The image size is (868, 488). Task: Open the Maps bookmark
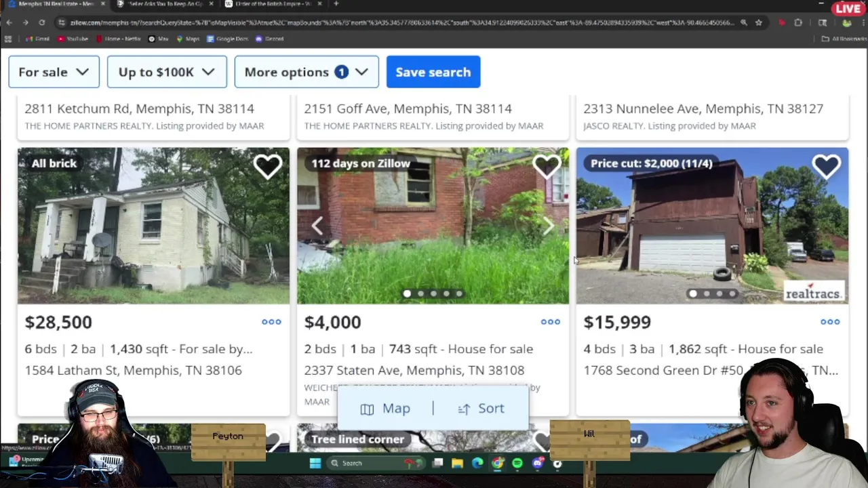pyautogui.click(x=188, y=39)
